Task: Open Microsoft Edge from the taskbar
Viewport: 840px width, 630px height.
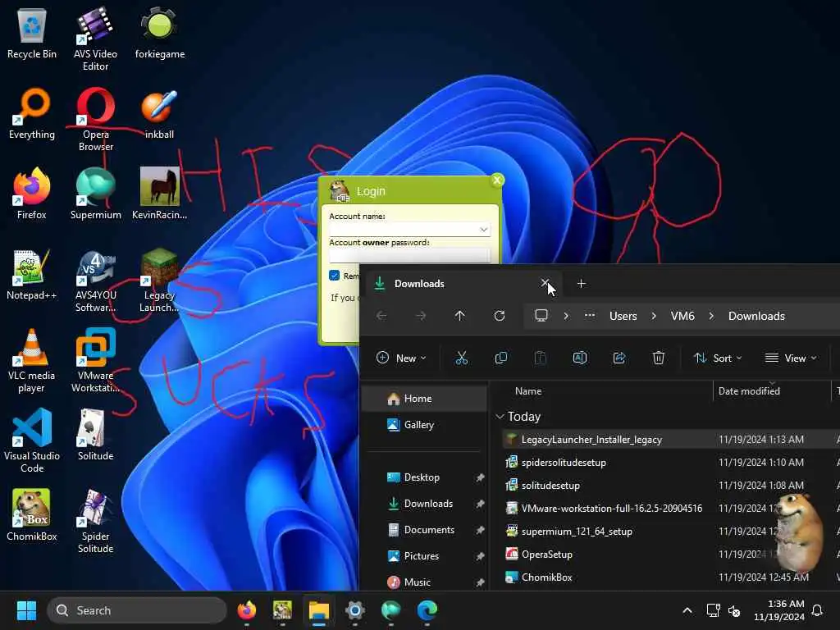Action: click(x=427, y=610)
